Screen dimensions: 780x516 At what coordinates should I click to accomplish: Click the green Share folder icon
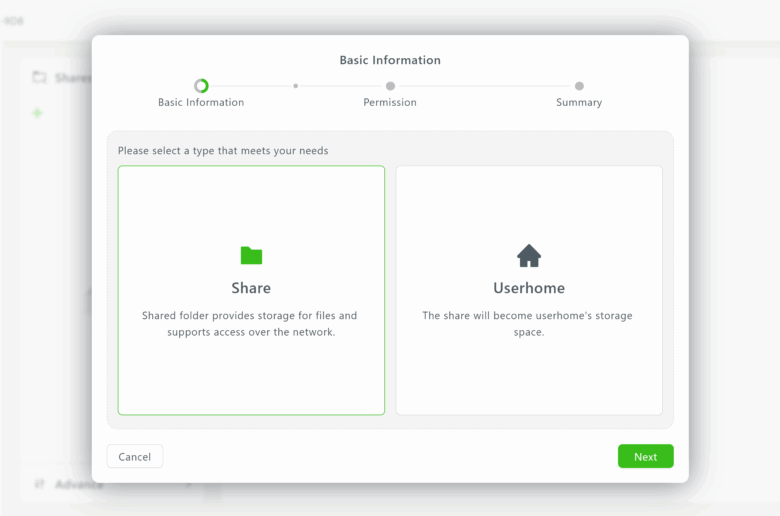pos(251,256)
